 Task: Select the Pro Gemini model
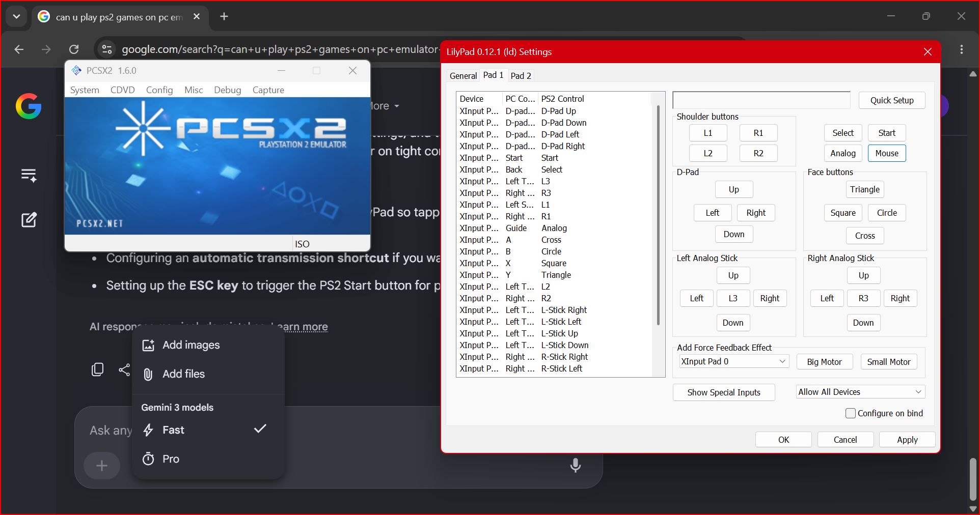(x=208, y=459)
